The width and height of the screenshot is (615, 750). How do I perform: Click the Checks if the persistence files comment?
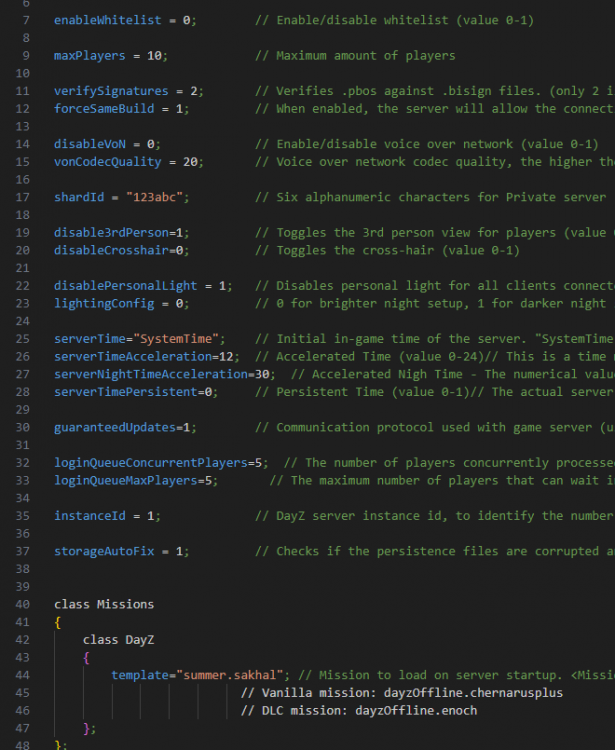[x=435, y=551]
